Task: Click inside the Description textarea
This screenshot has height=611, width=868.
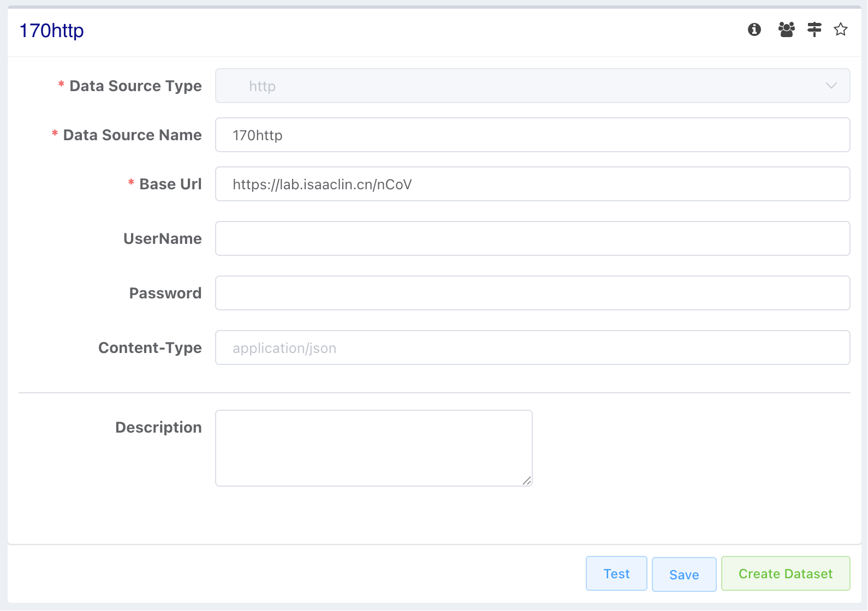Action: (373, 448)
